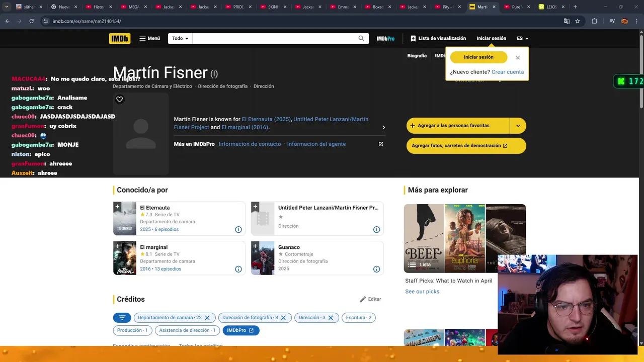The width and height of the screenshot is (644, 362).
Task: Click See our picks link
Action: (422, 292)
